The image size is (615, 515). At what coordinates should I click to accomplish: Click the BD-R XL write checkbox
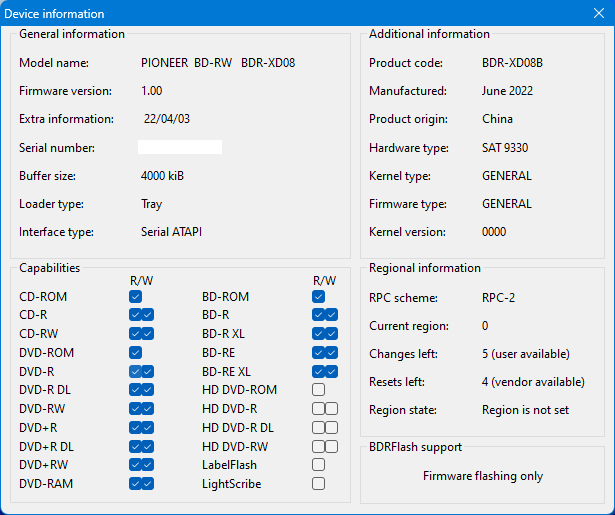(x=331, y=334)
